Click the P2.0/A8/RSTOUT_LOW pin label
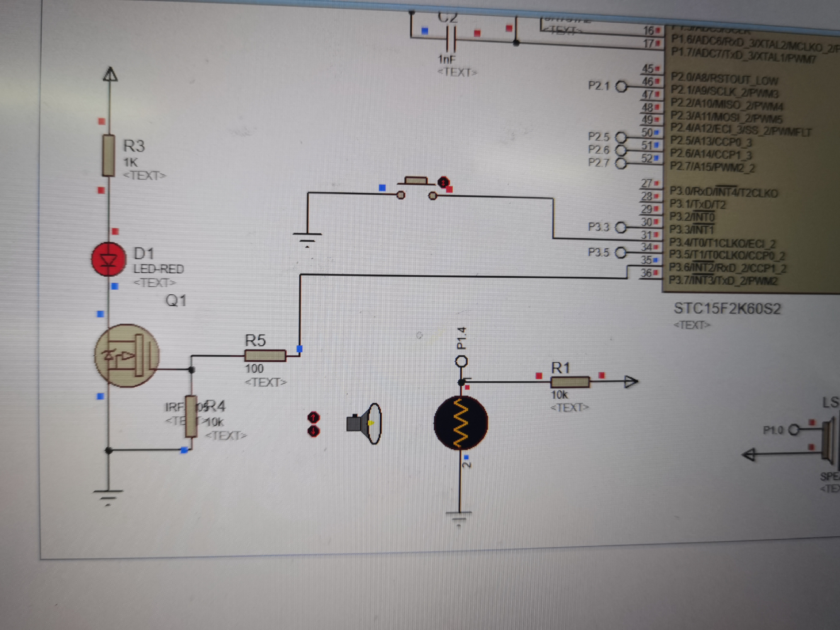The image size is (840, 630). [725, 79]
